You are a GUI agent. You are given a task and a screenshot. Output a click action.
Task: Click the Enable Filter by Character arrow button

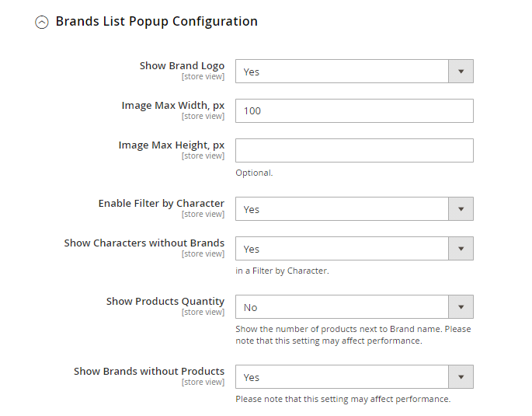(461, 209)
